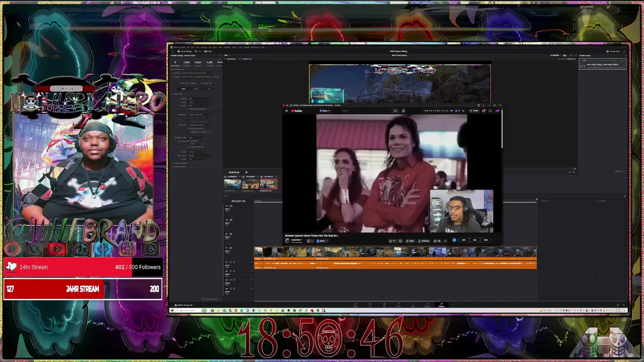The width and height of the screenshot is (644, 362).
Task: Click the YouTube search magnifier icon
Action: (x=395, y=111)
